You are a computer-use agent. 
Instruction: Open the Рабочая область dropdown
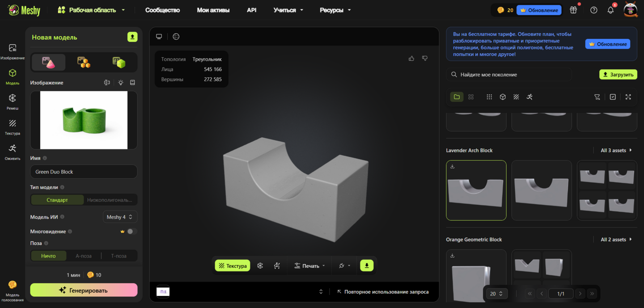tap(92, 10)
